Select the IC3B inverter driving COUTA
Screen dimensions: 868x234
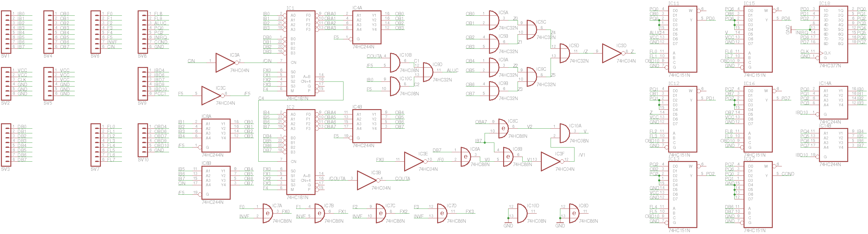point(367,181)
